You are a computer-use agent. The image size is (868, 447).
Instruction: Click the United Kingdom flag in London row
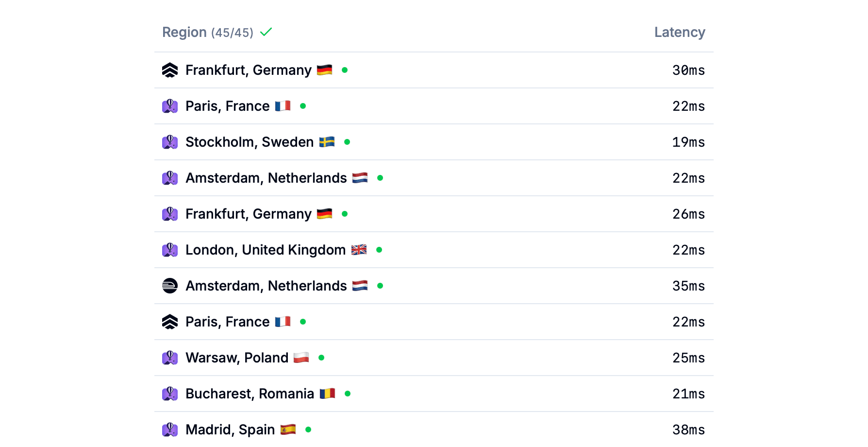pos(359,250)
